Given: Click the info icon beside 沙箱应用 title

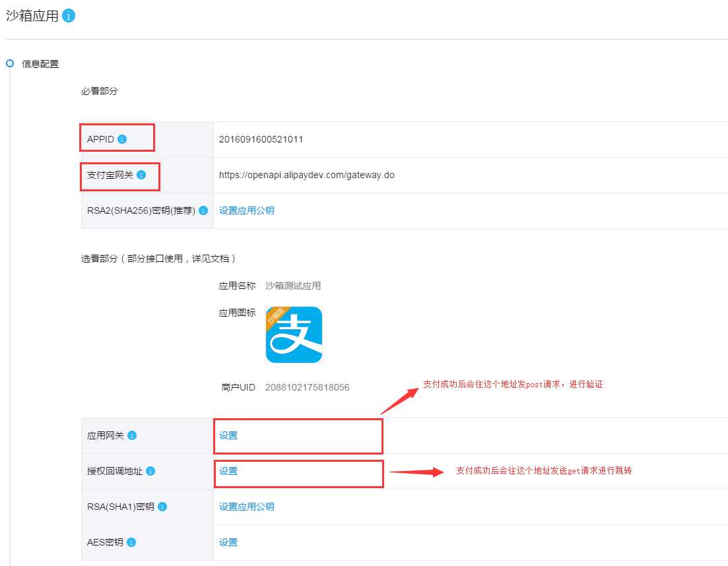Looking at the screenshot, I should 68,16.
